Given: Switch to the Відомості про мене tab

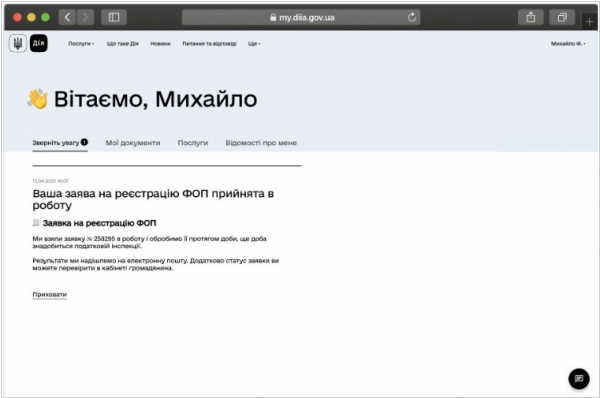Looking at the screenshot, I should point(261,143).
